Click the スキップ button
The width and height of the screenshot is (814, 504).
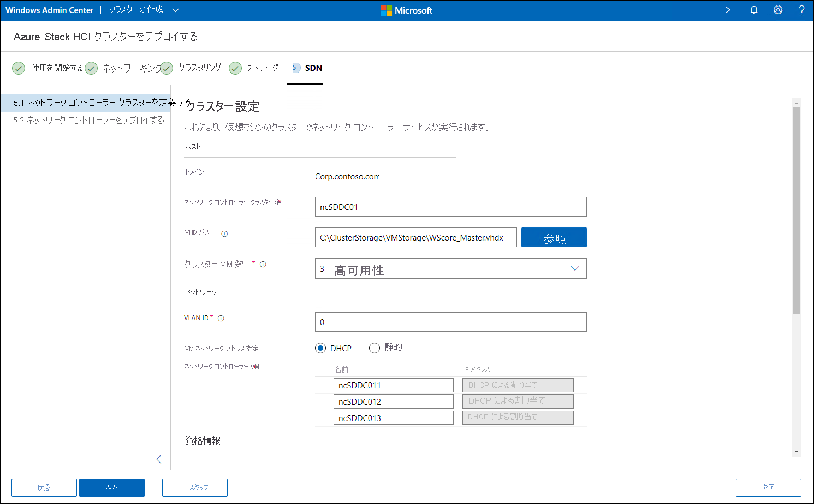pos(195,488)
